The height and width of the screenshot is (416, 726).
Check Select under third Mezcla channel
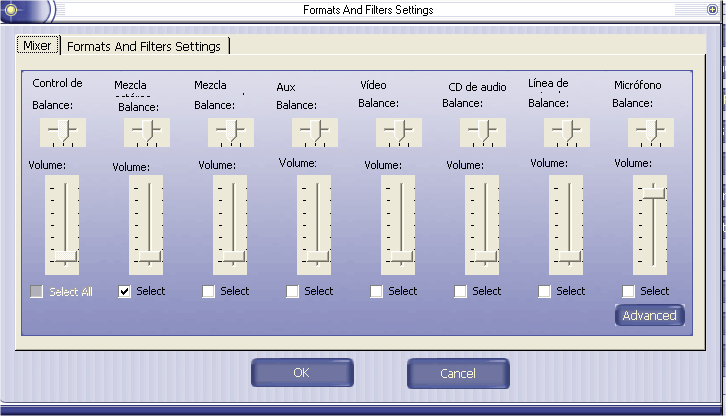pos(208,291)
